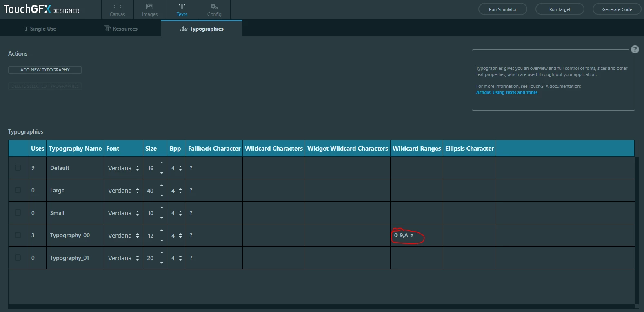This screenshot has width=644, height=312.
Task: Open Bpp dropdown for Large typography
Action: coord(176,191)
